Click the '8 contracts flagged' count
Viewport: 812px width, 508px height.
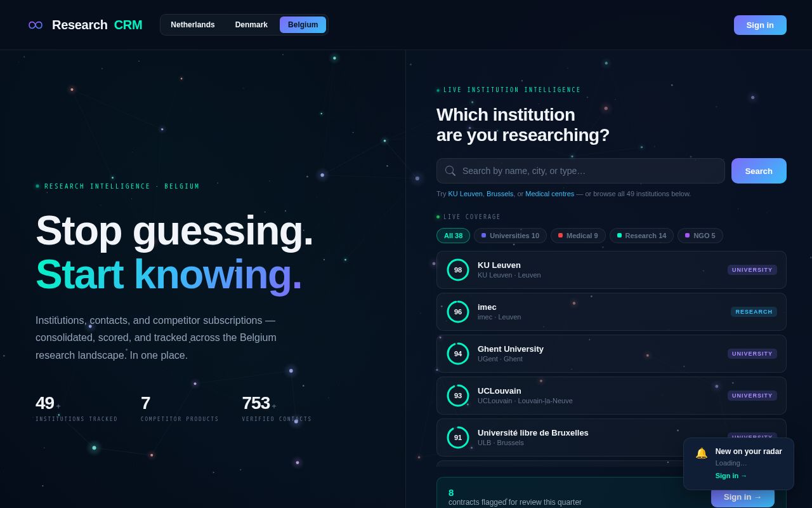coord(451,492)
